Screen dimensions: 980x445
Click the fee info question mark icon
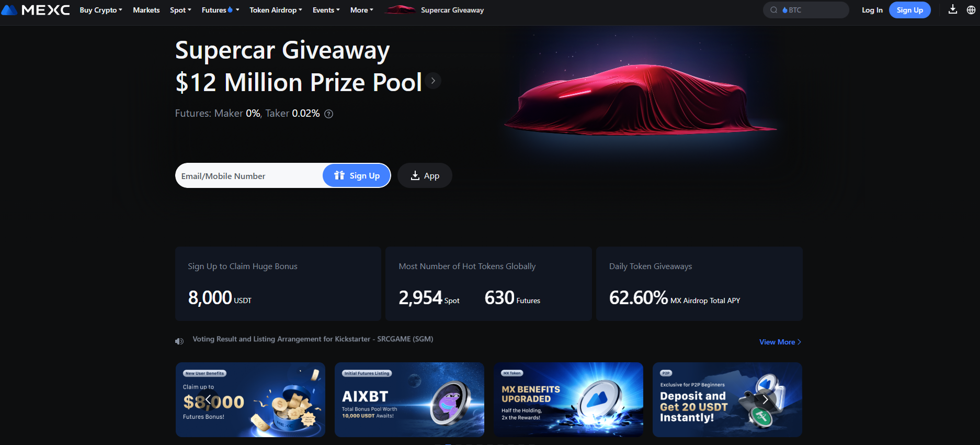[329, 114]
